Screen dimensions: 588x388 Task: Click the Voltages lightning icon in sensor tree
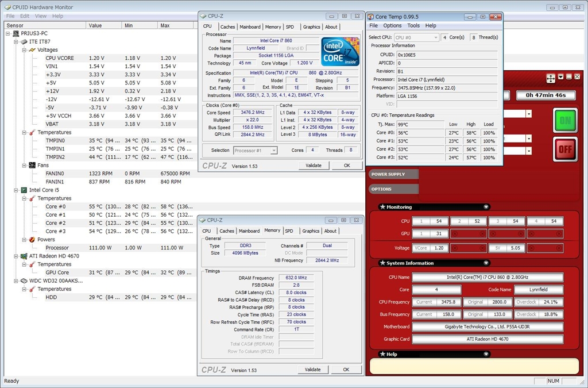click(x=32, y=50)
